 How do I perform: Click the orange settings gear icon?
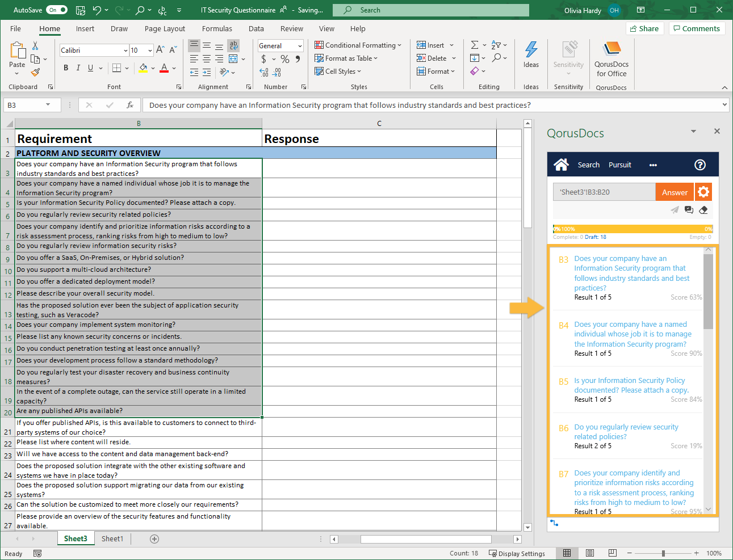(x=703, y=192)
